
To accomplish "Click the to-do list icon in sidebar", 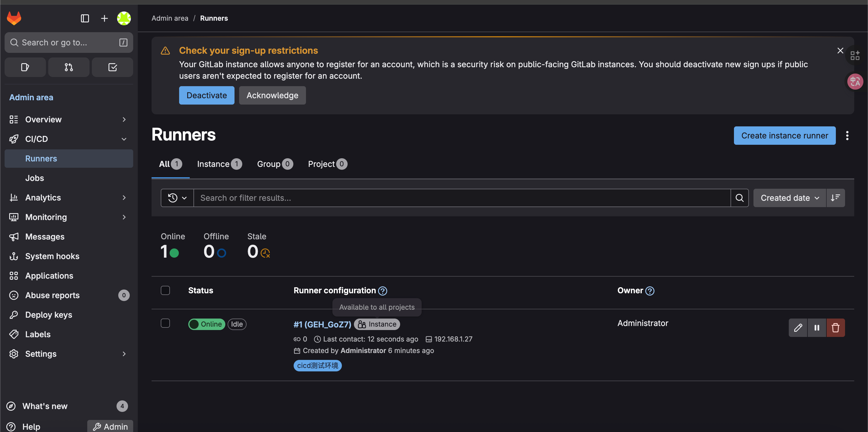I will click(112, 67).
